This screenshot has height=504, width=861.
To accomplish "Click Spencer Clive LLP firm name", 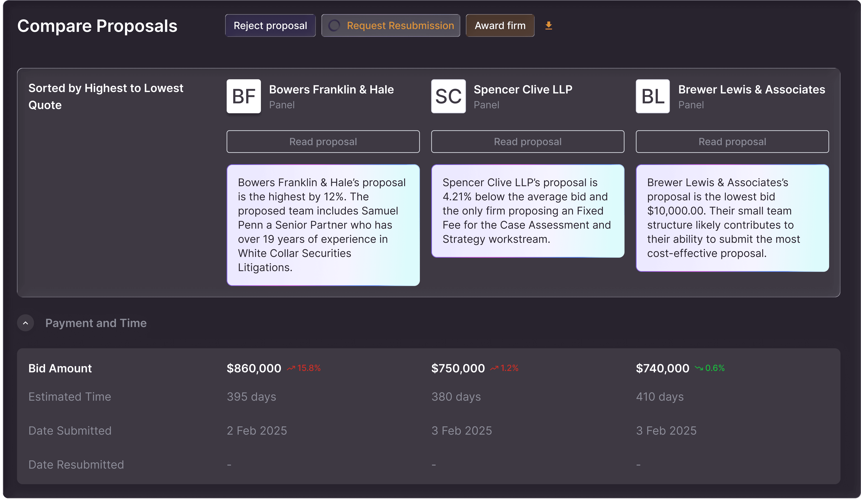I will [523, 90].
